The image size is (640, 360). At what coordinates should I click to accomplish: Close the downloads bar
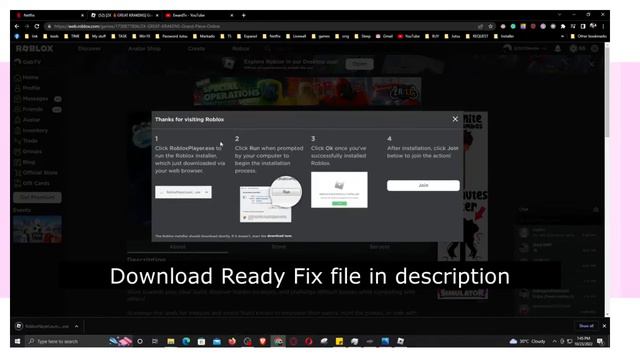coord(604,326)
